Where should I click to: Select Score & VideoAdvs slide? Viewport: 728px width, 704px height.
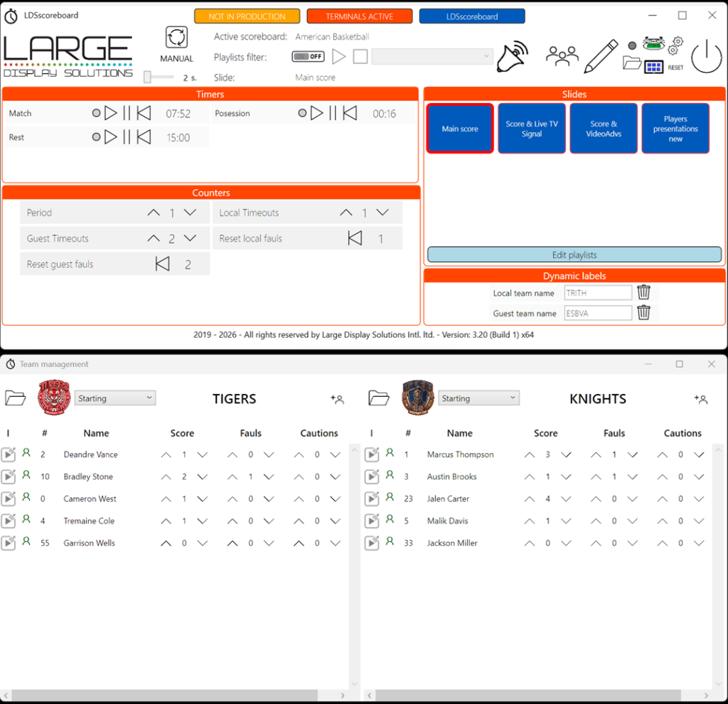604,129
